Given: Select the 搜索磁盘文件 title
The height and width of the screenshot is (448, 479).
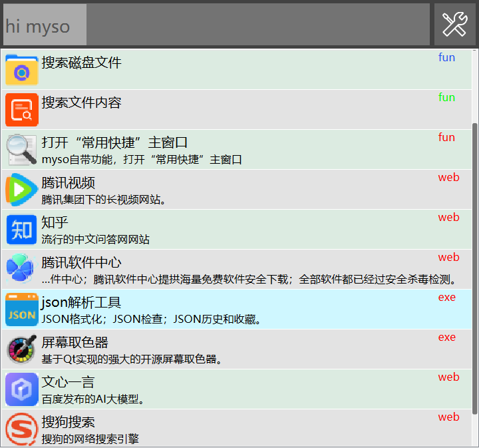Looking at the screenshot, I should [81, 63].
